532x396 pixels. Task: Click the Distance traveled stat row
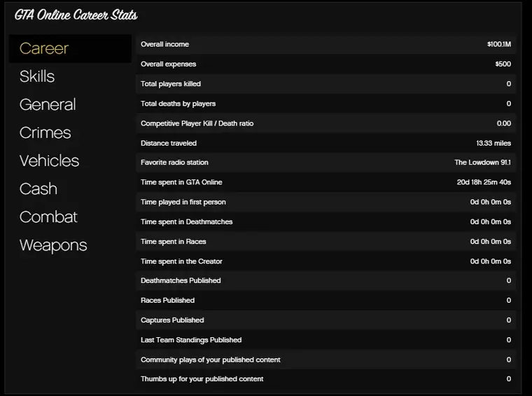(325, 143)
